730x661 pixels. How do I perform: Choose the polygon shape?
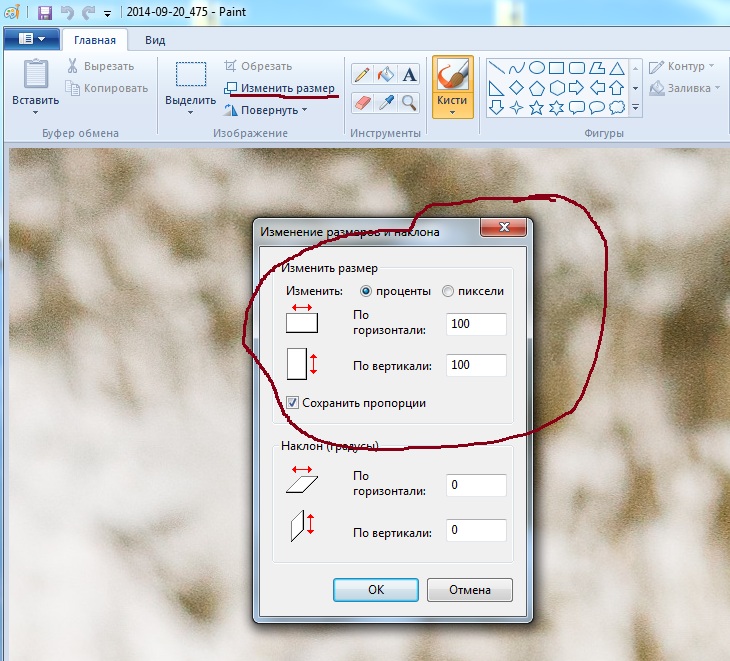[x=597, y=68]
